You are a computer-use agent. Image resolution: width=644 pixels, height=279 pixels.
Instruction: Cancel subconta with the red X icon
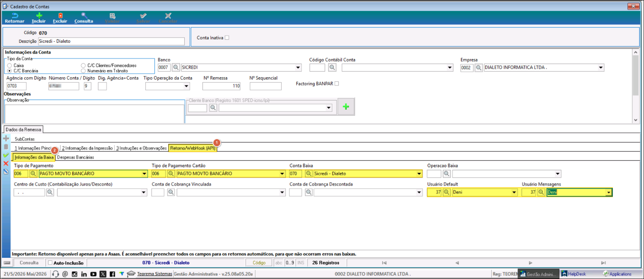(x=6, y=163)
